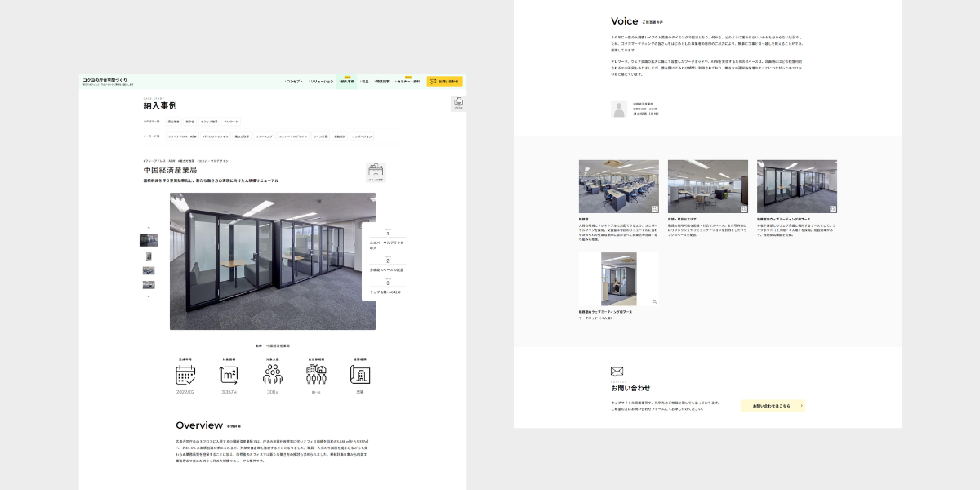Filter by ユニバーサルデザイン keyword tag
Viewport: 980px width, 490px height.
coord(292,136)
